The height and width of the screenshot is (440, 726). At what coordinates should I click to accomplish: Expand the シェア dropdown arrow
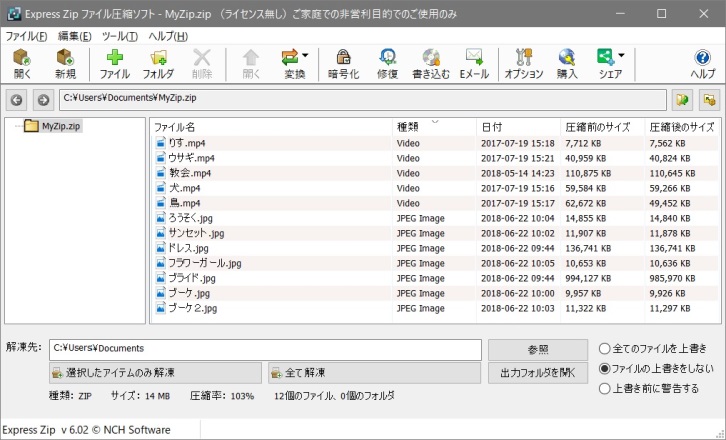pyautogui.click(x=621, y=56)
